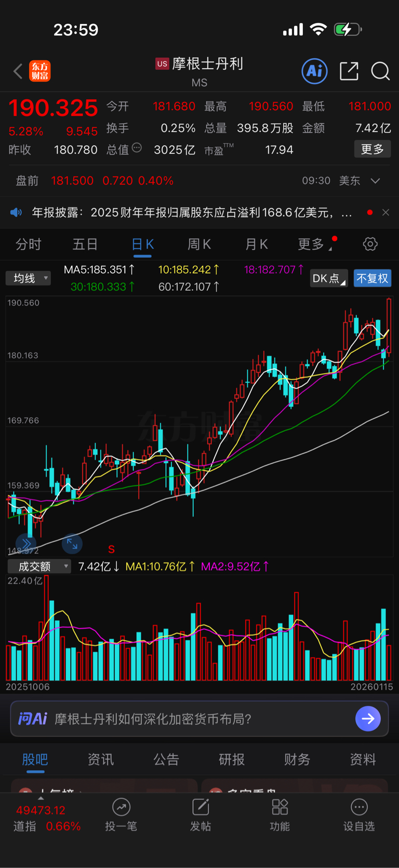Tap the 更多 quote details button

pos(373,149)
